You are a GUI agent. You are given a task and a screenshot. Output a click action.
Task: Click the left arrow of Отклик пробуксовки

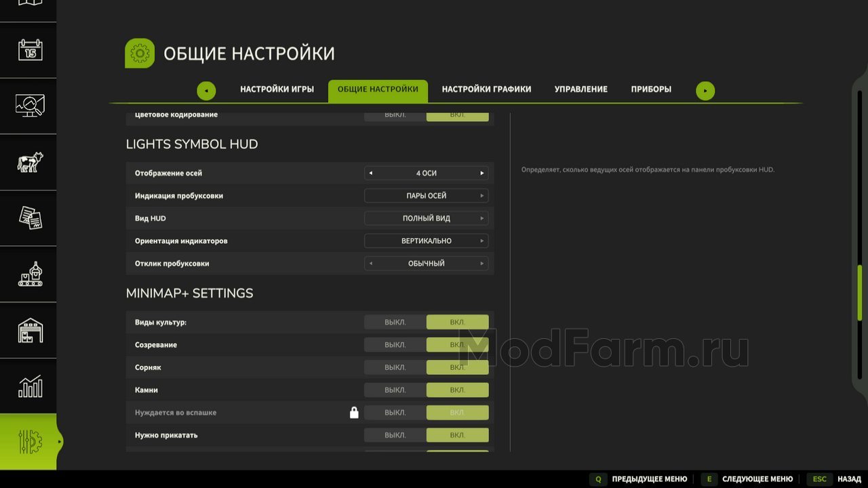coord(370,264)
